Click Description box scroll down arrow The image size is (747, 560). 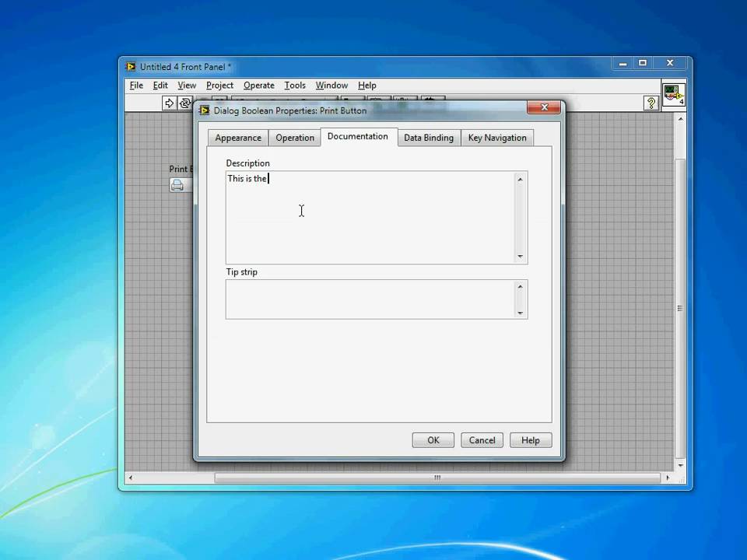coord(521,256)
